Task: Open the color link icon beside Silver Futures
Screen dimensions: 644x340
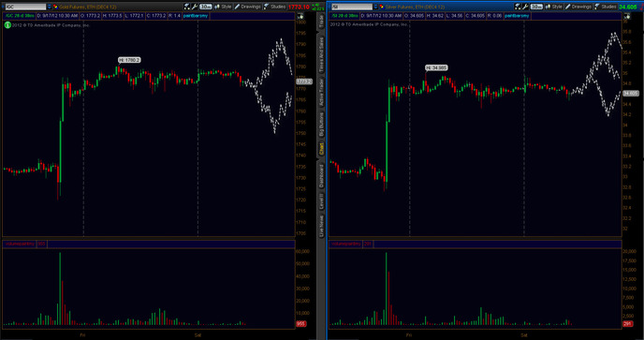Action: [382, 7]
